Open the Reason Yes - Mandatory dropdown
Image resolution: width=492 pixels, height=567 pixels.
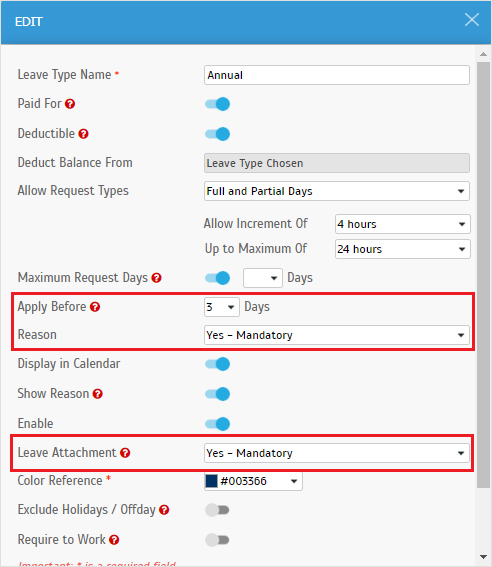pos(337,335)
